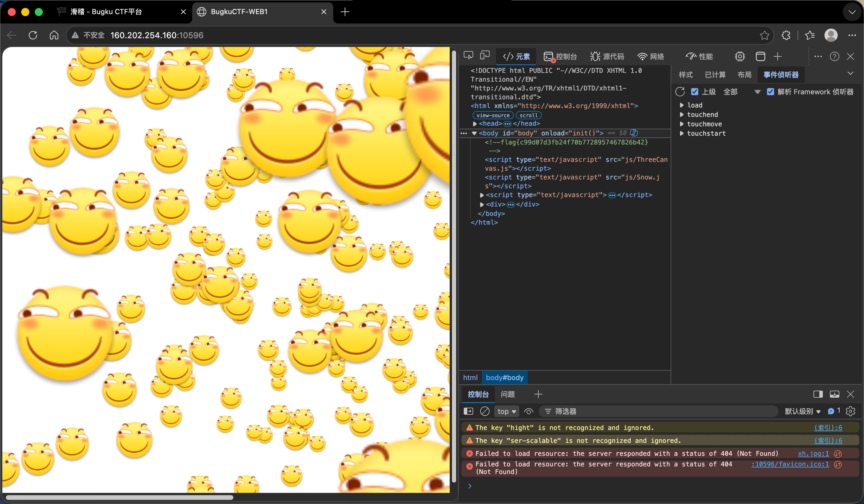The height and width of the screenshot is (504, 864).
Task: Expand the head element node
Action: pos(475,124)
